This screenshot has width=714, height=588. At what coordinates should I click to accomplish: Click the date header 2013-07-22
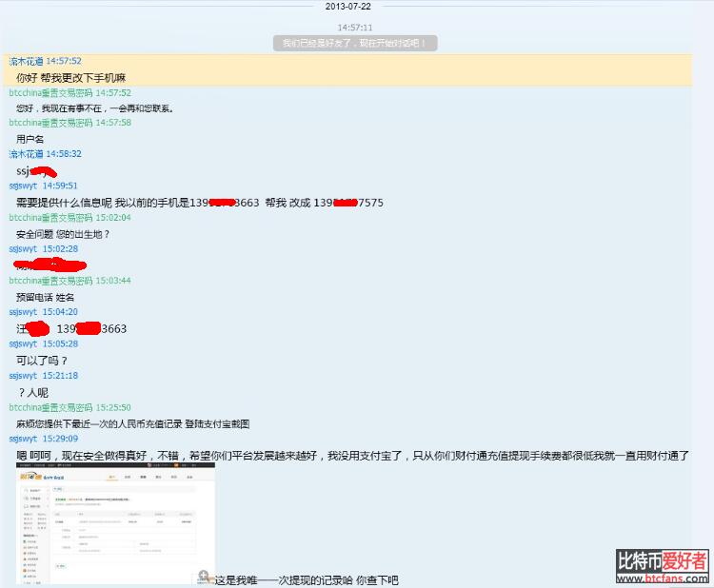[347, 7]
